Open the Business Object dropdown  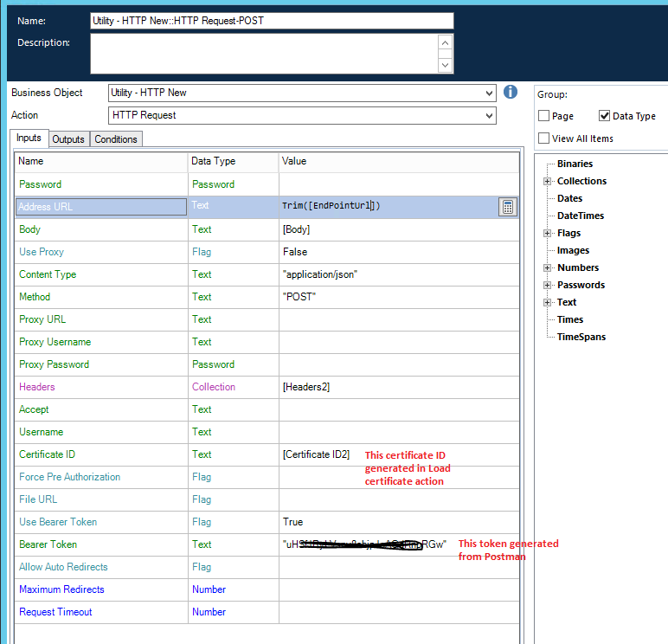click(490, 93)
